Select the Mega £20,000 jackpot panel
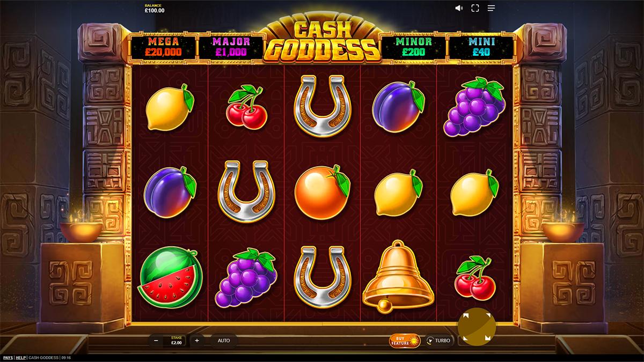 click(x=164, y=47)
